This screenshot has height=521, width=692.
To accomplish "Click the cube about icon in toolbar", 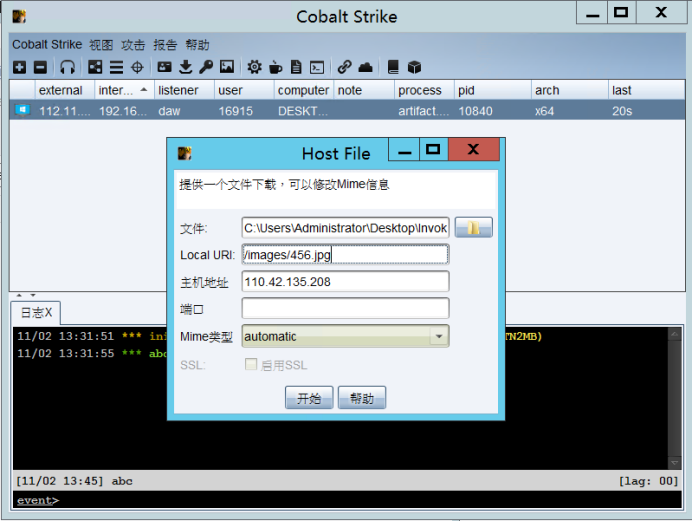I will [x=414, y=67].
